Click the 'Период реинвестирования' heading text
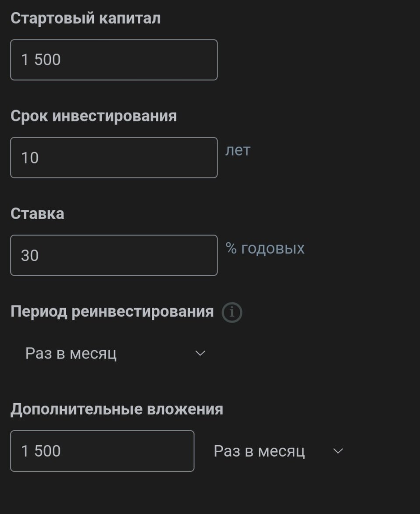420x514 pixels. coord(112,312)
